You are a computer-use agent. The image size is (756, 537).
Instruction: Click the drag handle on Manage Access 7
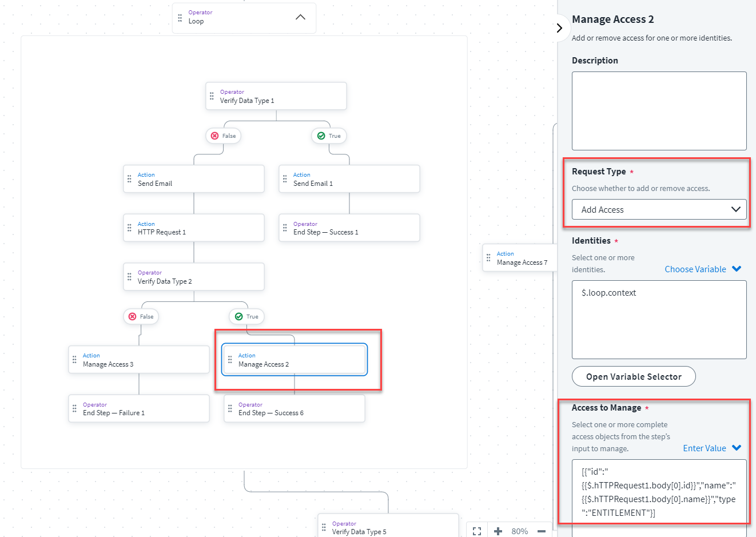[488, 258]
